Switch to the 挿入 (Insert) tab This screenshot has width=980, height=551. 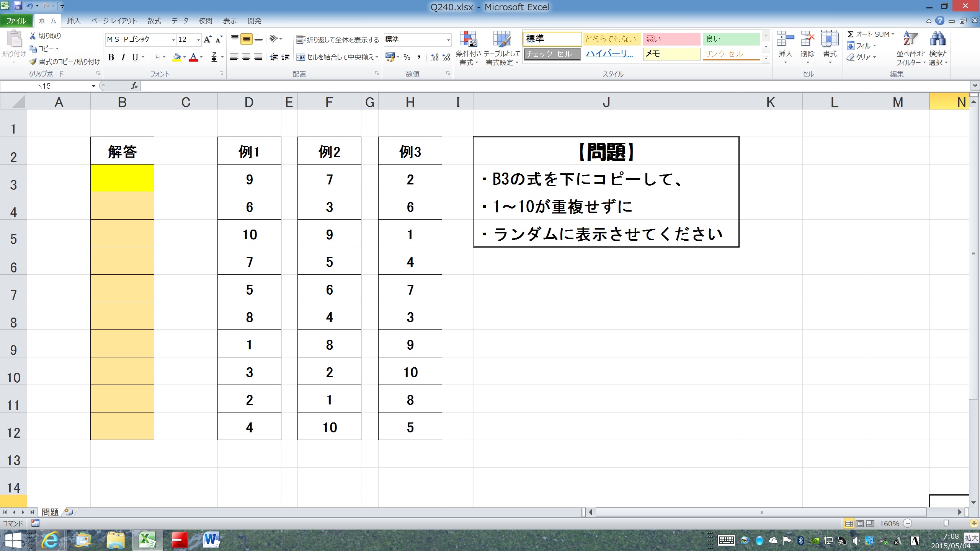pyautogui.click(x=73, y=21)
